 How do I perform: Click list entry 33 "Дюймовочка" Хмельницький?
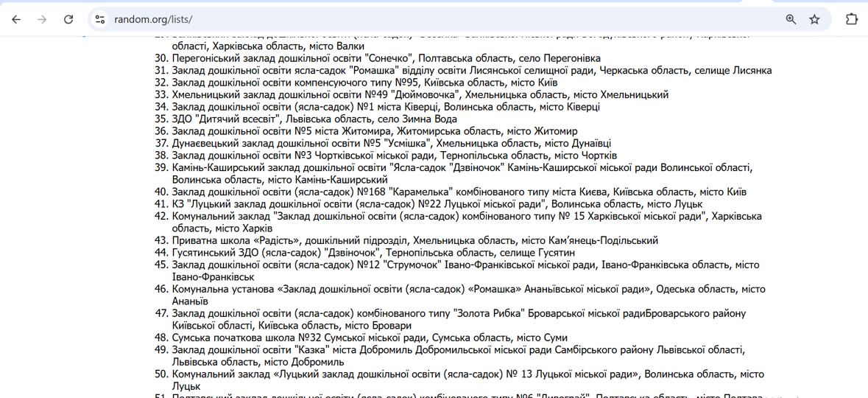point(420,95)
